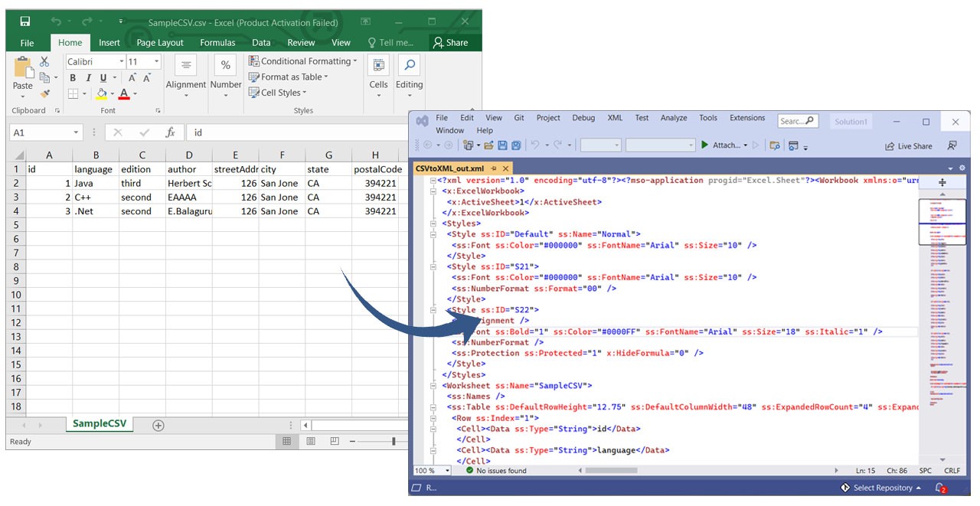The image size is (980, 506).
Task: Click the Editing magnifier icon in Excel ribbon
Action: [409, 64]
